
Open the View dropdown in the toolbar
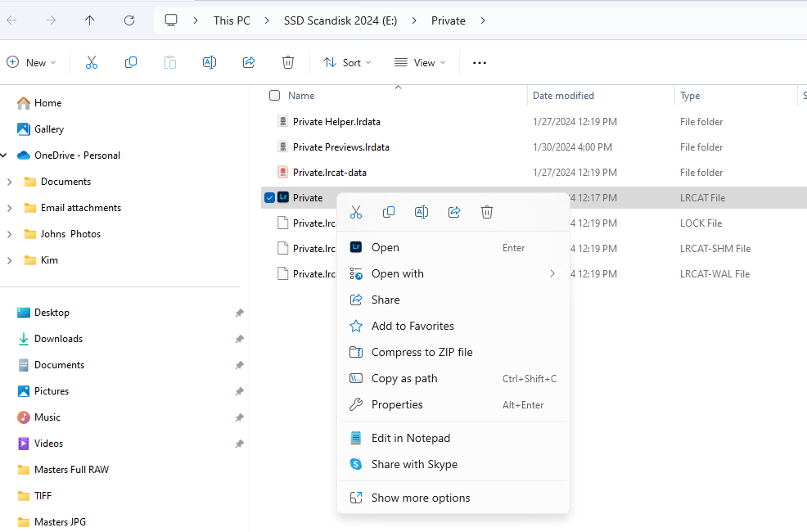[x=419, y=62]
